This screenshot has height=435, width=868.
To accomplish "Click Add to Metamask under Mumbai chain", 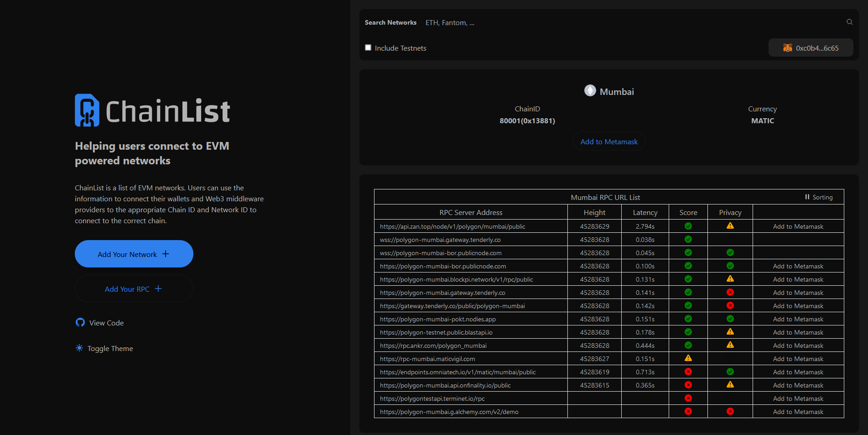I will coord(609,142).
